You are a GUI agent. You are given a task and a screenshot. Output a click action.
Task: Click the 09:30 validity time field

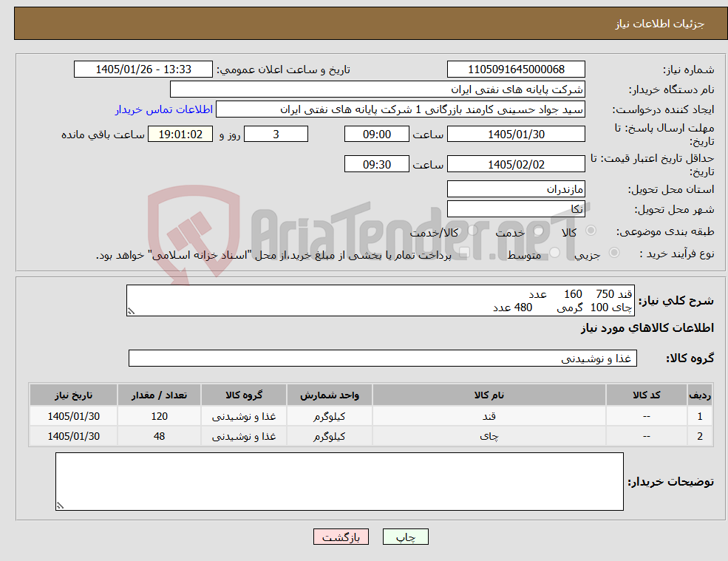(376, 164)
